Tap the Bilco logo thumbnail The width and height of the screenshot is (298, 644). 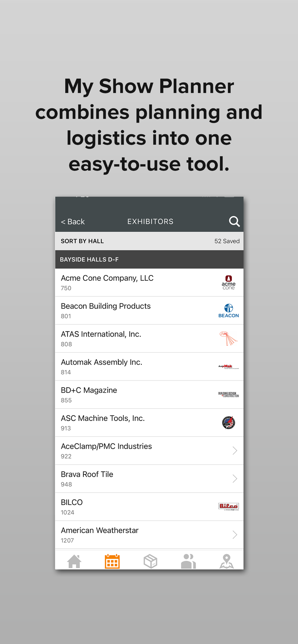click(x=229, y=507)
